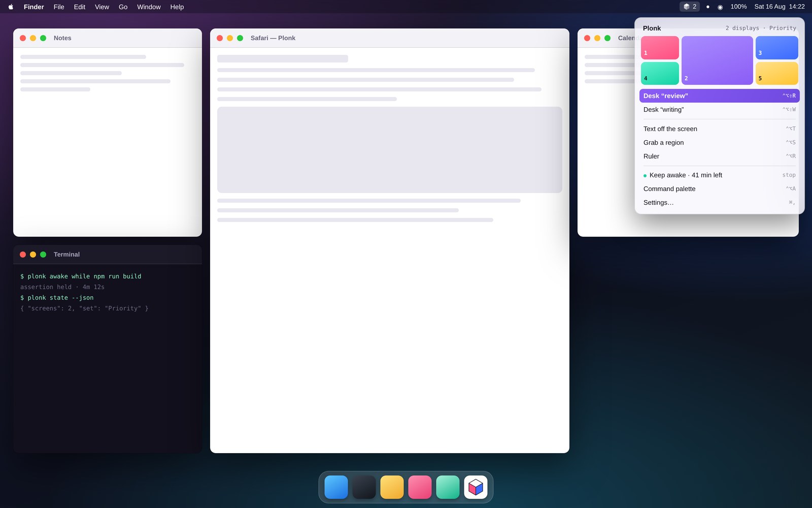Choose Grab a region
This screenshot has height=508, width=812.
click(x=719, y=142)
